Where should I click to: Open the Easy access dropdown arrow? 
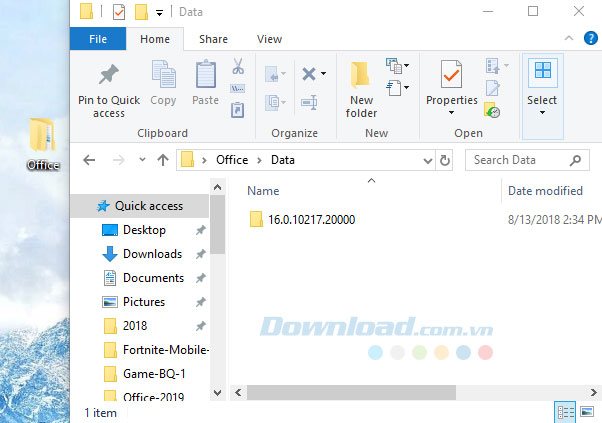coord(406,88)
